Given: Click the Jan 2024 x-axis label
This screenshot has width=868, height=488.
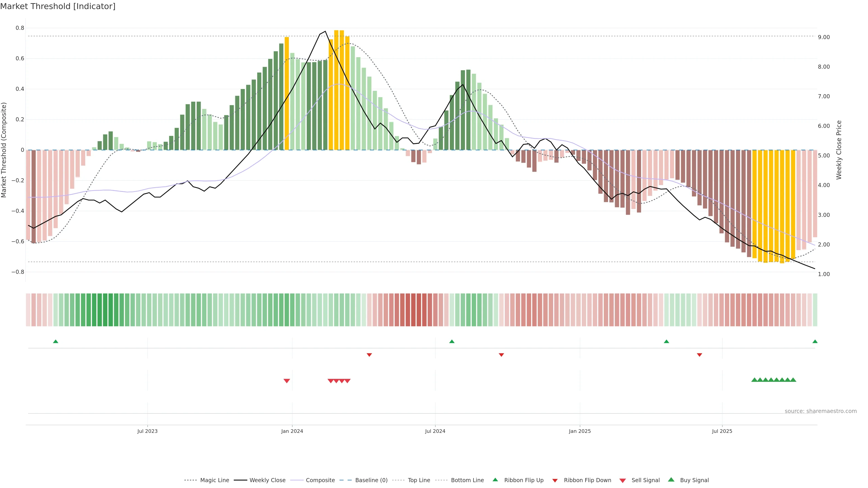Looking at the screenshot, I should (x=292, y=432).
